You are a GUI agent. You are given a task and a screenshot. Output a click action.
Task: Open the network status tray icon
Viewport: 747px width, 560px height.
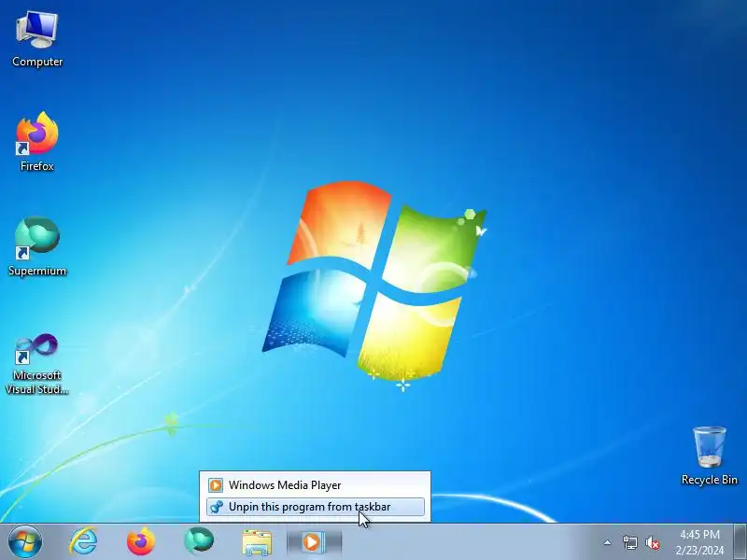pos(629,542)
